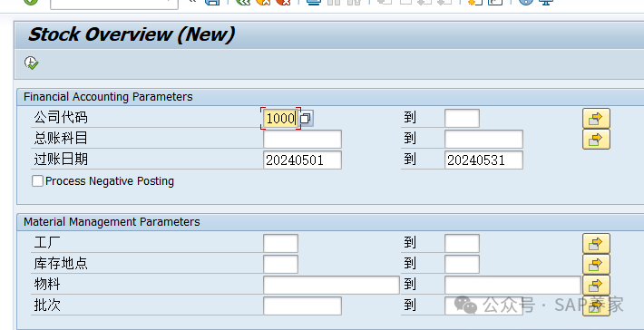Viewport: 644px width, 330px height.
Task: Select the 总账科目 to-value field
Action: [x=483, y=139]
